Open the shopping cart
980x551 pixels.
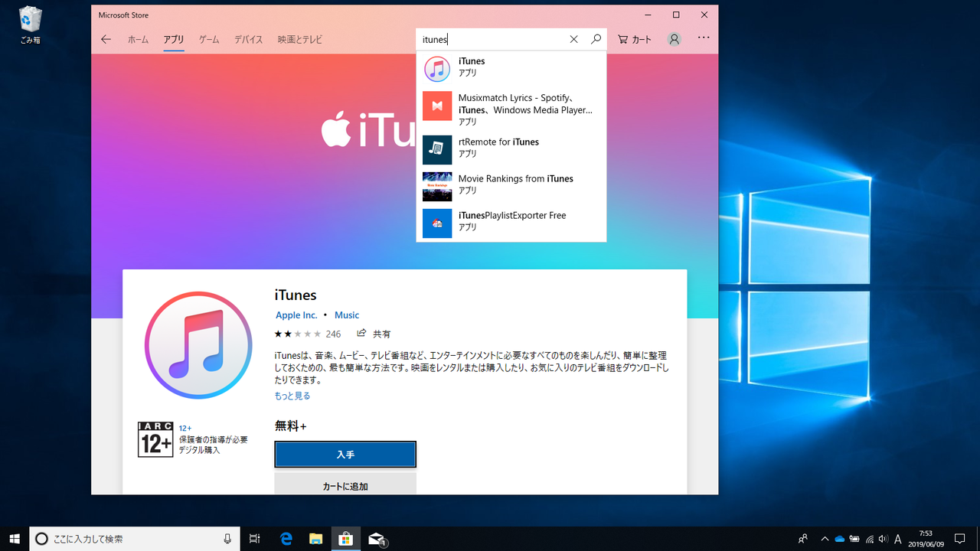pyautogui.click(x=635, y=39)
